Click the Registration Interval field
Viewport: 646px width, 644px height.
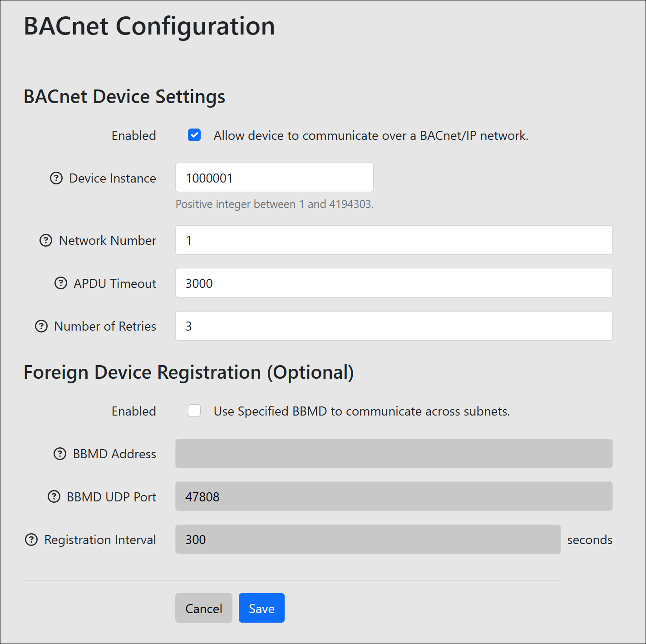pyautogui.click(x=368, y=540)
